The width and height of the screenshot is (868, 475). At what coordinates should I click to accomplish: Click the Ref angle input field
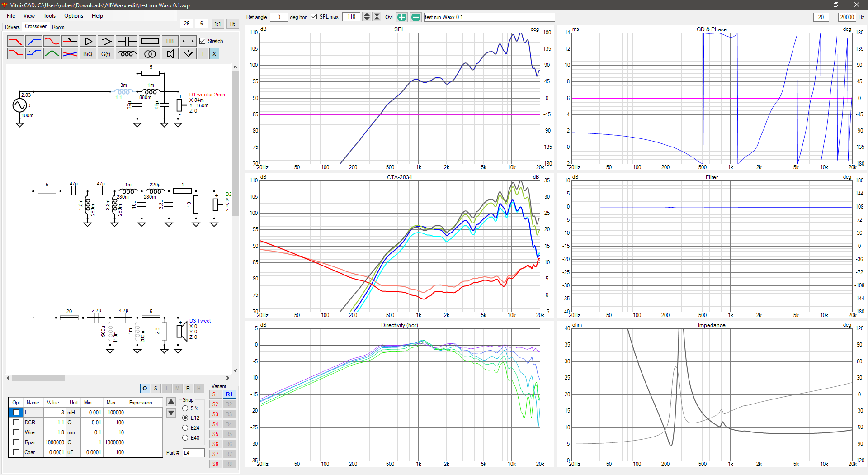[279, 17]
